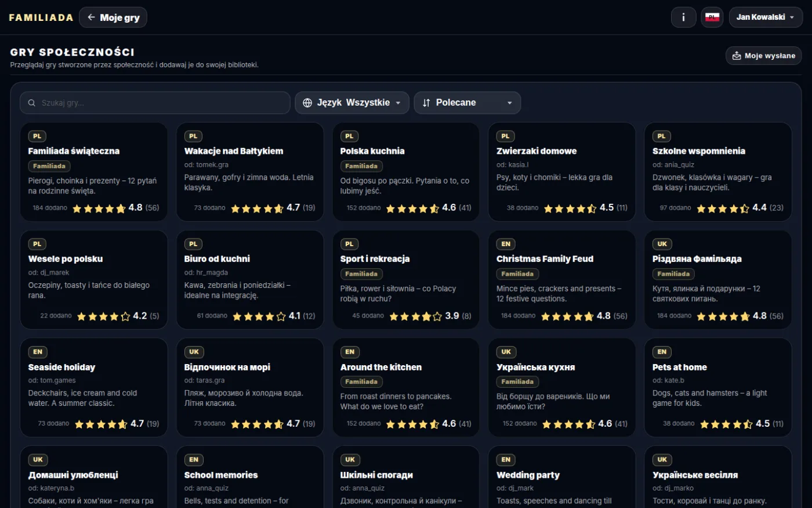This screenshot has width=812, height=508.
Task: Click author text od: tom.games
Action: [52, 381]
